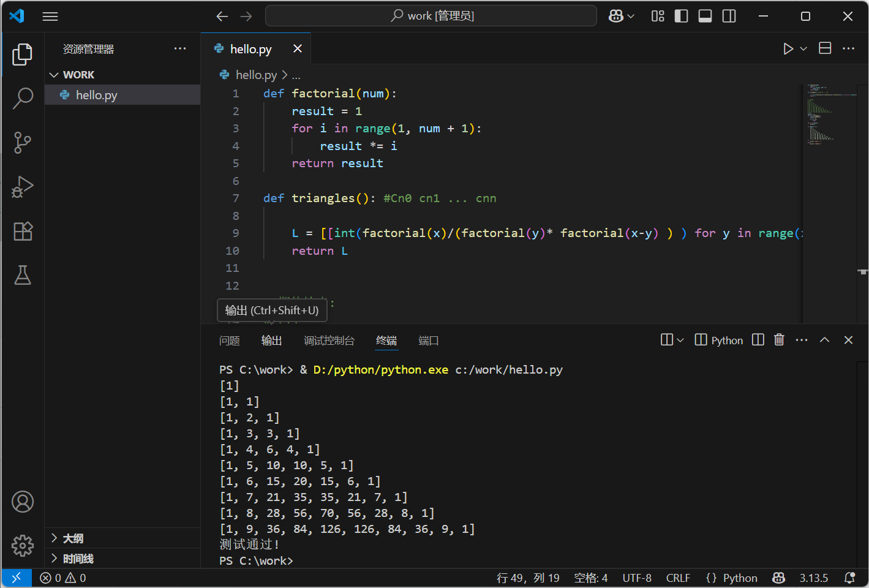Click line number 9 in gutter
The image size is (869, 588).
click(235, 233)
